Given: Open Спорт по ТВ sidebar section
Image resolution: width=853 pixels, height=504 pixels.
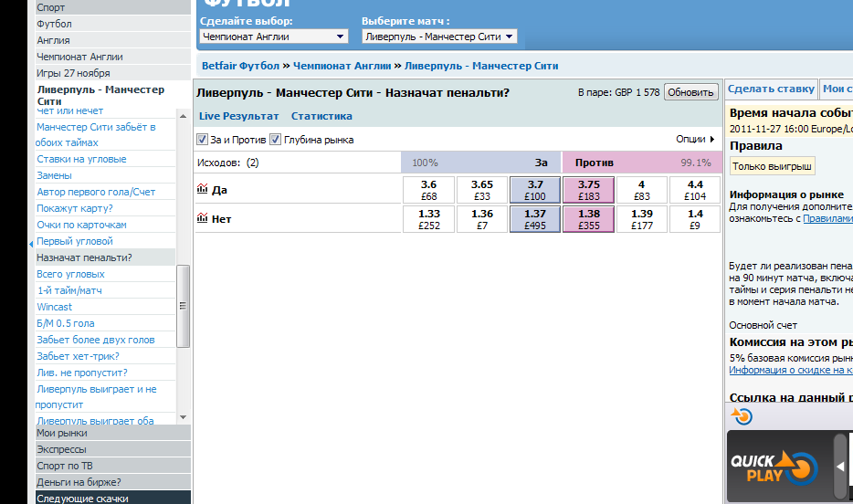Looking at the screenshot, I should tap(113, 466).
